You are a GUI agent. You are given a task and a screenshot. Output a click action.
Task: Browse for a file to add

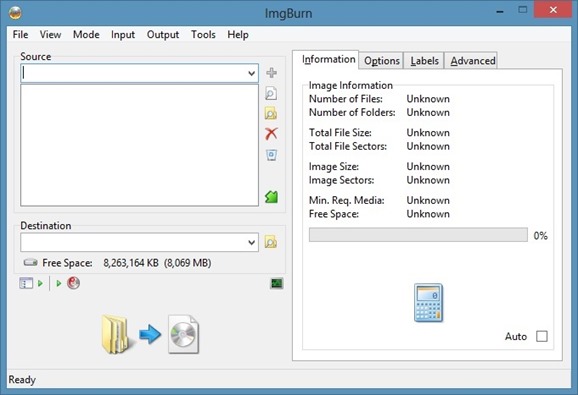[x=271, y=93]
